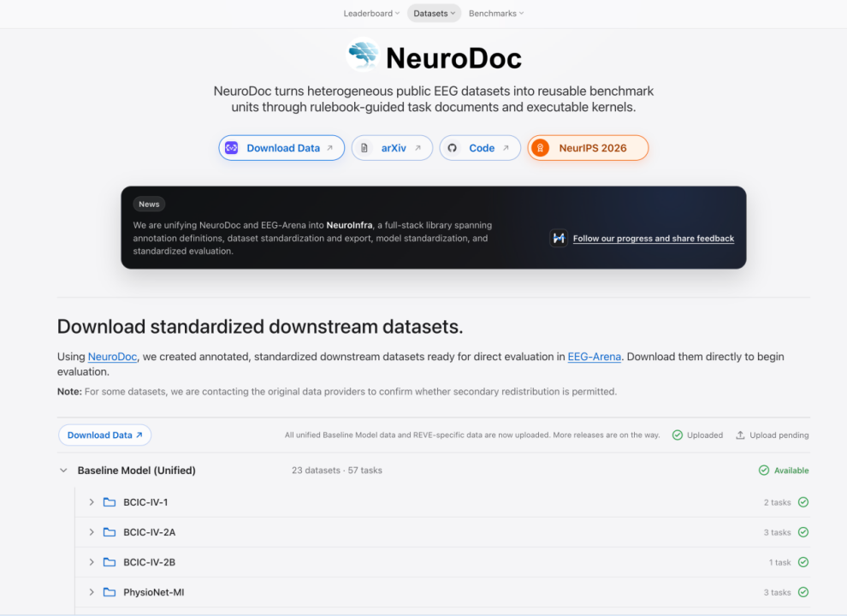Open the arXiv paper link
The width and height of the screenshot is (847, 616).
click(x=392, y=148)
